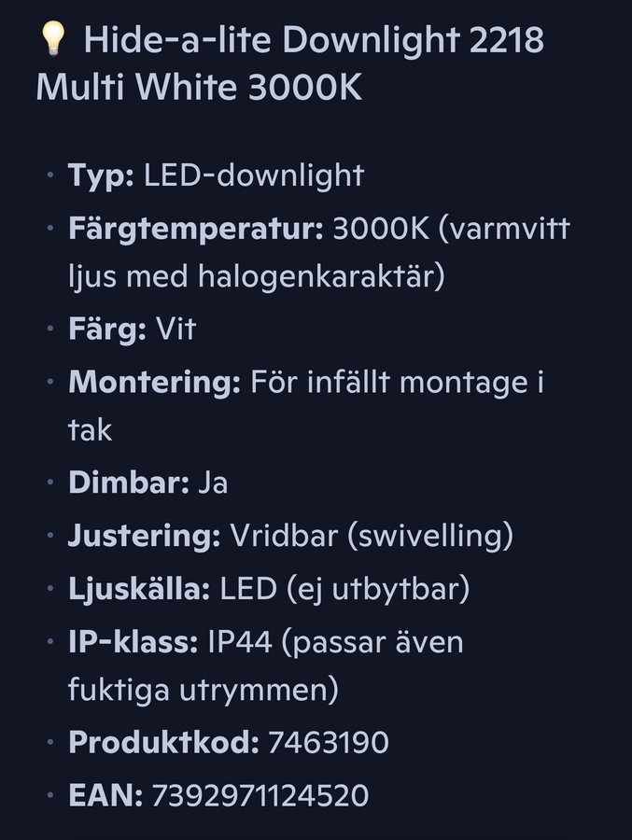The image size is (632, 840).
Task: Click the fuktiga utrymmen text
Action: pyautogui.click(x=204, y=690)
